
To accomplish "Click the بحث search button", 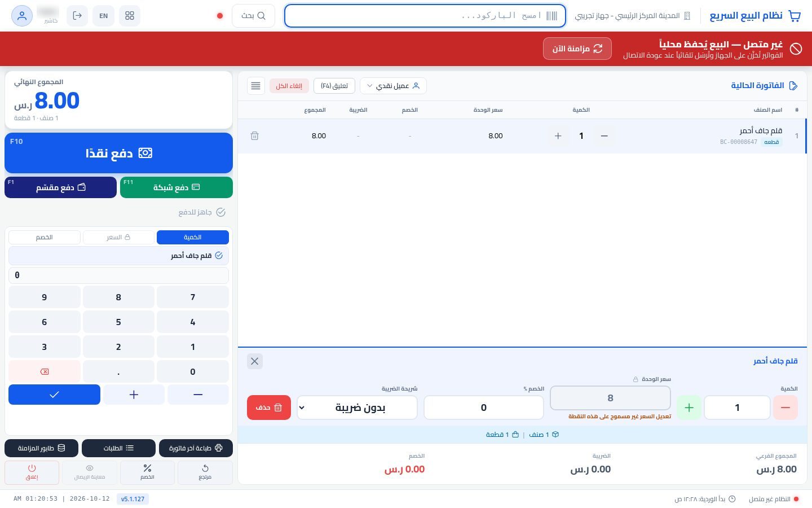I will [253, 16].
